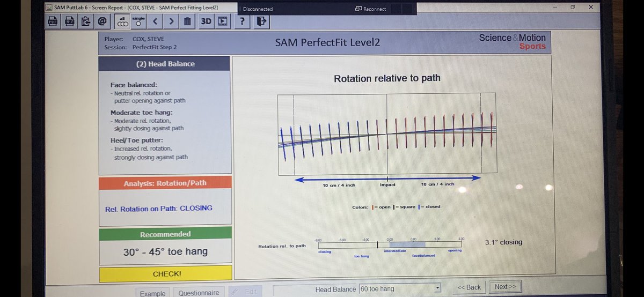Go to previous putt arrow
644x297 pixels.
[155, 21]
